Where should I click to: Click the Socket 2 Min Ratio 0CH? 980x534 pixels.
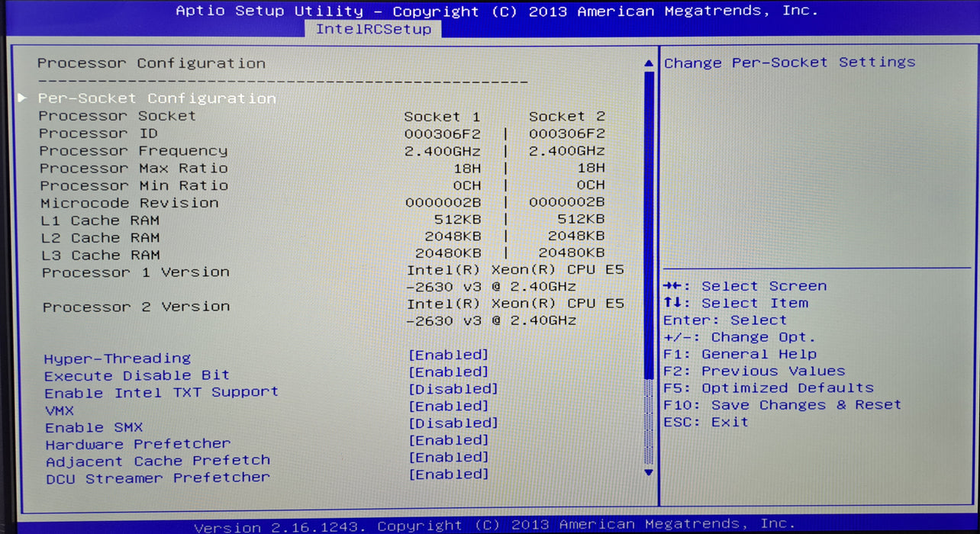[591, 185]
